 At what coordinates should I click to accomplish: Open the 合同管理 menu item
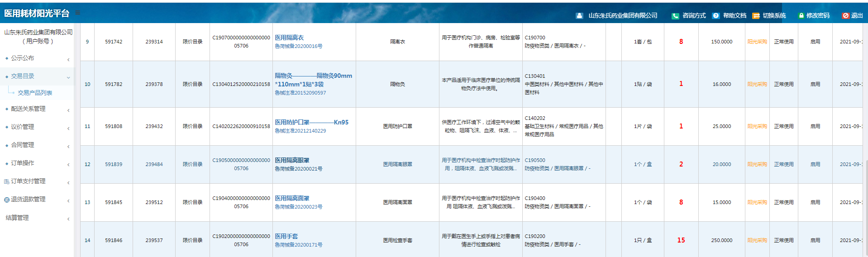[x=23, y=145]
